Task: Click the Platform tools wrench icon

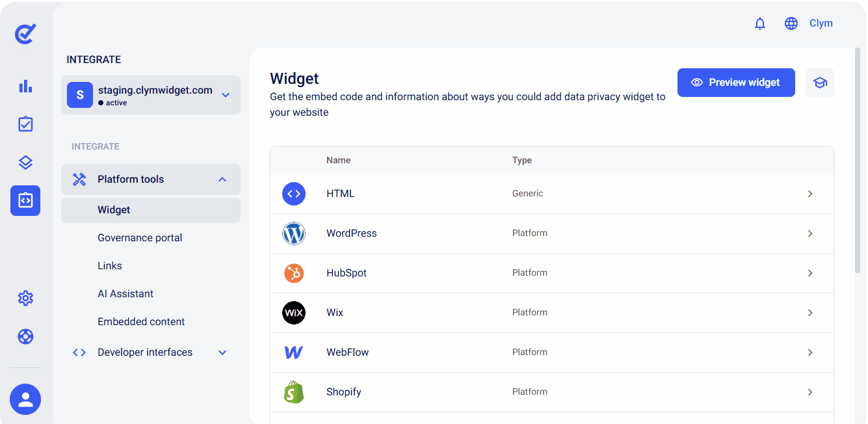Action: pos(79,179)
